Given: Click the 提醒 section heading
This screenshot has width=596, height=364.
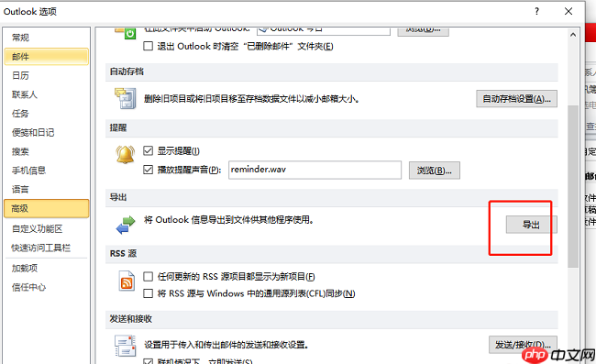Looking at the screenshot, I should click(x=118, y=127).
